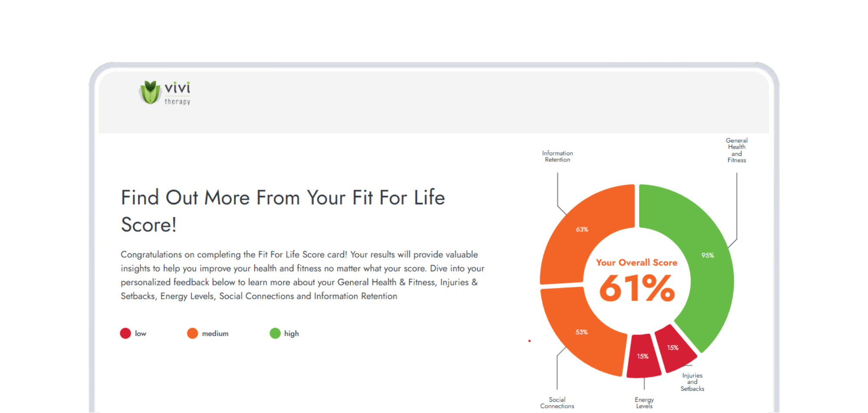This screenshot has height=413, width=868.
Task: Select the green high legend dot
Action: 275,333
